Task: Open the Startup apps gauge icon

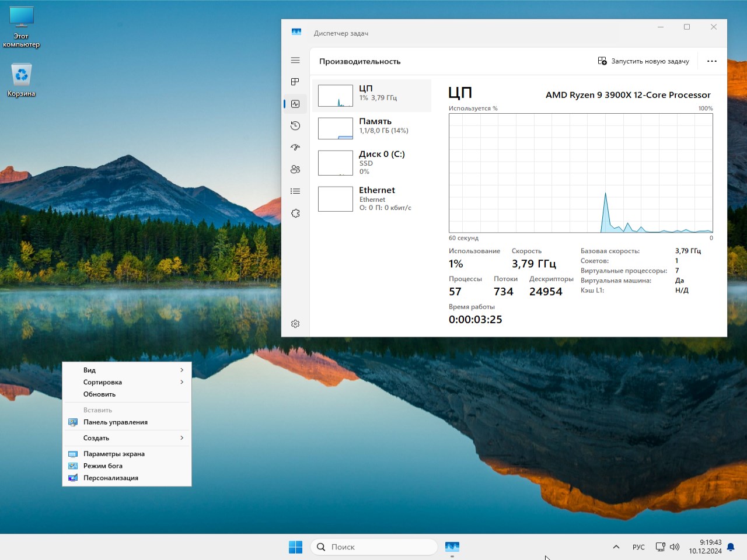Action: (295, 148)
